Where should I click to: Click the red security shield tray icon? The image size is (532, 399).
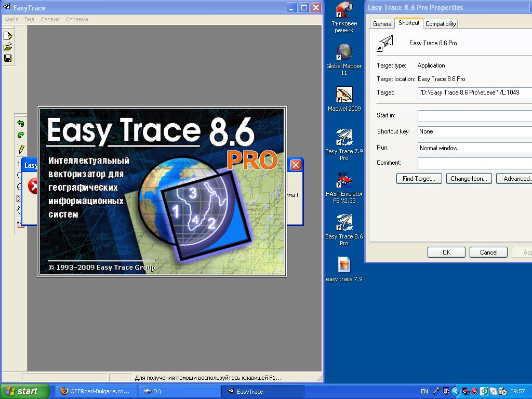coord(474,391)
